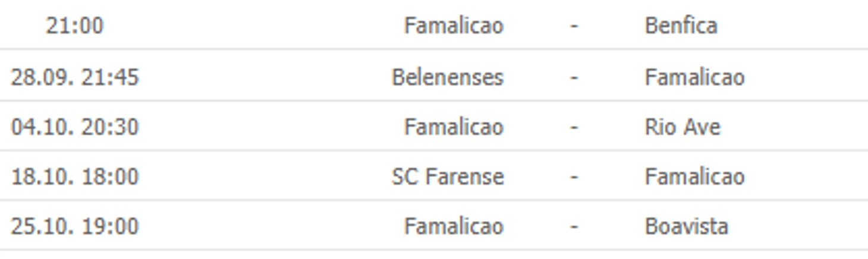
Task: Click the dash between Belenenses and Famalicao
Action: coord(574,78)
